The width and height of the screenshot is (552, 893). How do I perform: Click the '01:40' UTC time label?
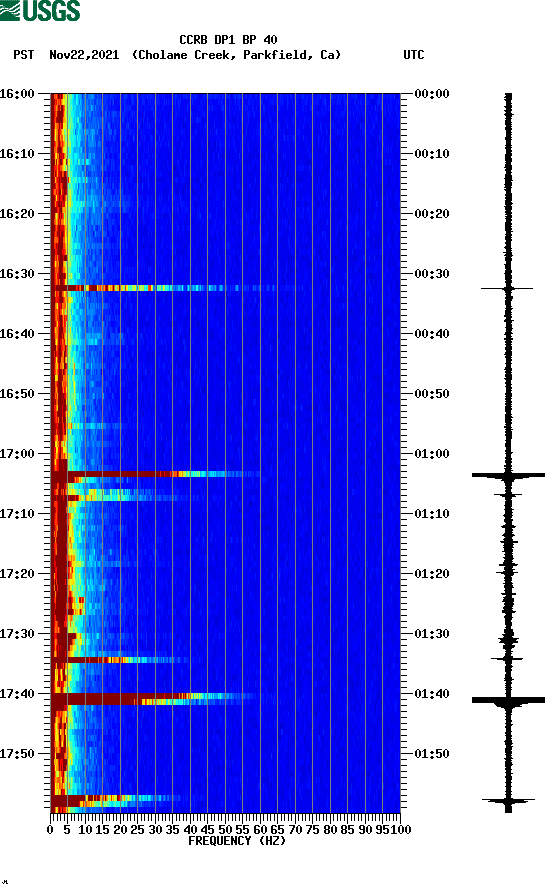coord(432,694)
